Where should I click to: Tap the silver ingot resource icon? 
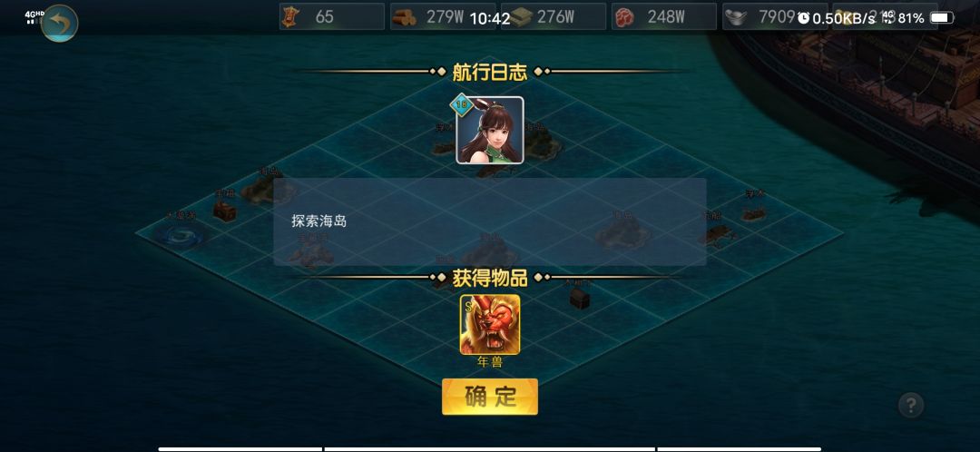tap(738, 17)
